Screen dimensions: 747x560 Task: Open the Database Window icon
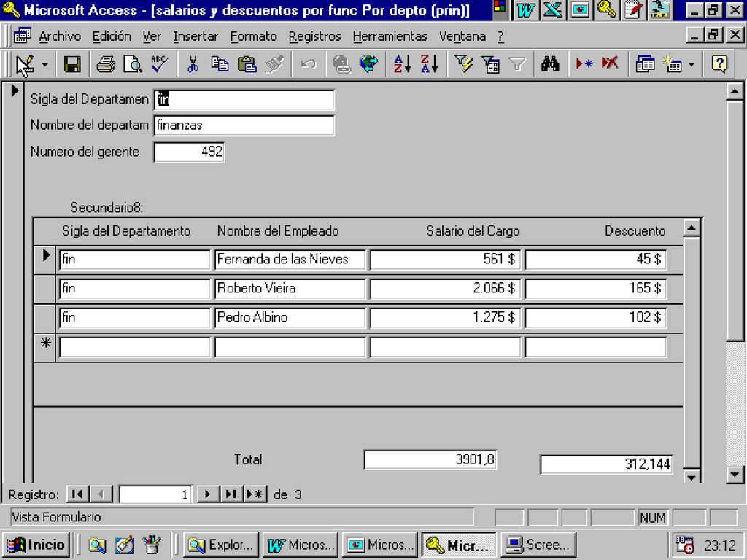point(645,64)
